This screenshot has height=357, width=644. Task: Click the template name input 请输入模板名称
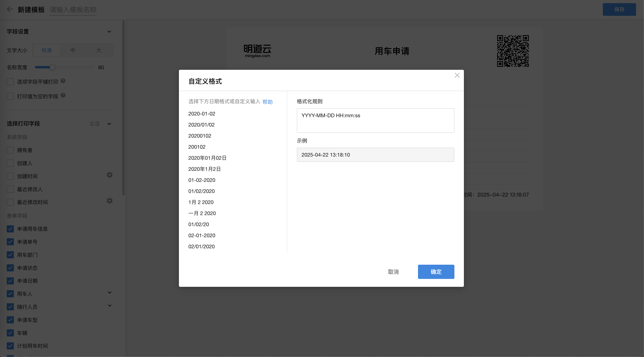73,10
